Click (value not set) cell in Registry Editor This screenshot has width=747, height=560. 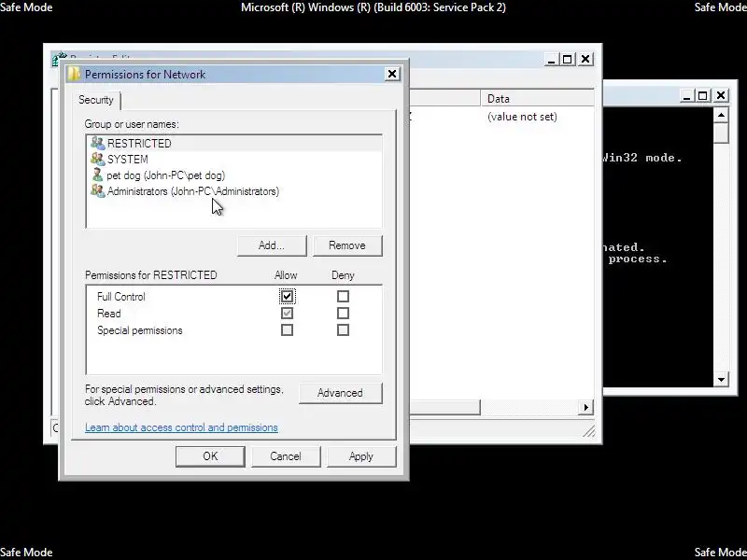click(522, 117)
